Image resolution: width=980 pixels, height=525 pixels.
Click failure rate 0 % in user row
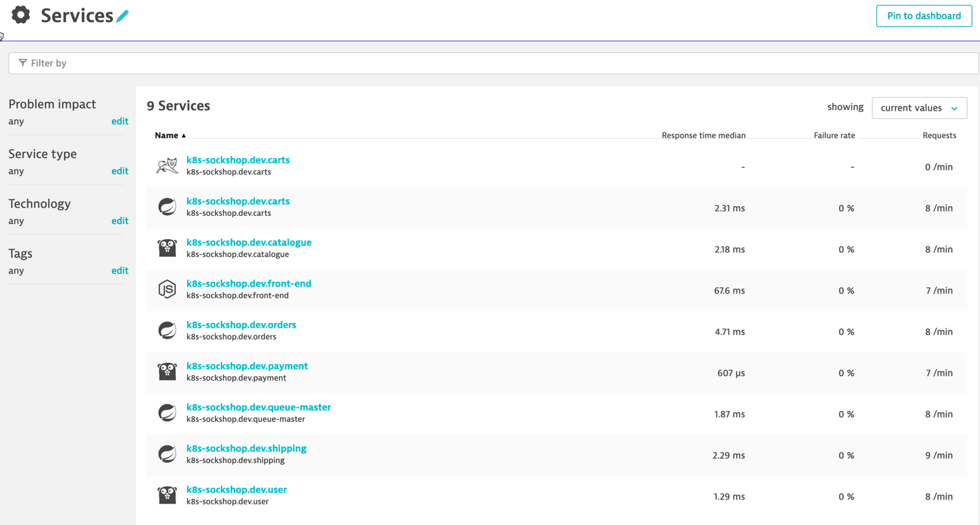point(846,497)
